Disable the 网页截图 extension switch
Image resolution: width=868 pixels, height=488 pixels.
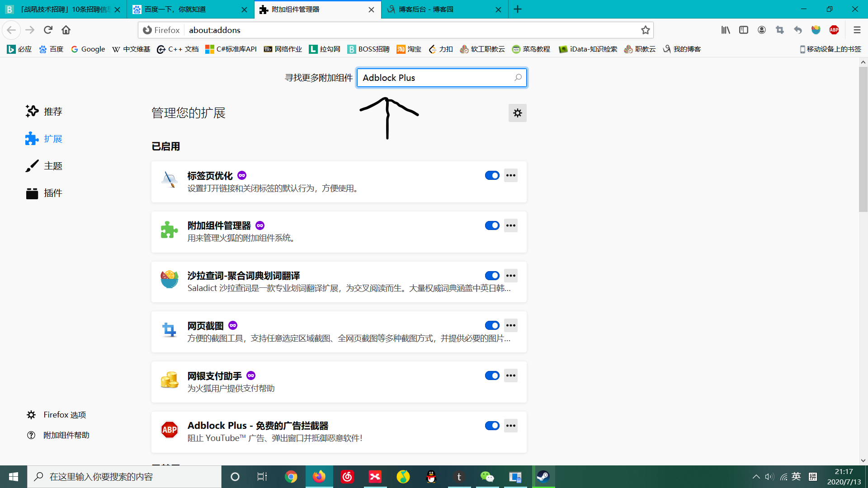492,325
